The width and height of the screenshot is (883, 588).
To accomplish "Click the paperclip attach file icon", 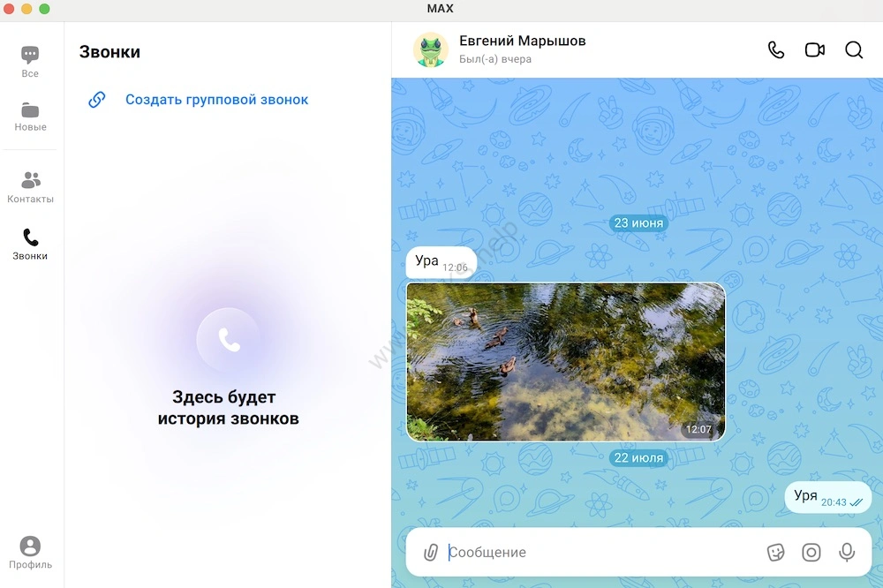I will pyautogui.click(x=430, y=553).
